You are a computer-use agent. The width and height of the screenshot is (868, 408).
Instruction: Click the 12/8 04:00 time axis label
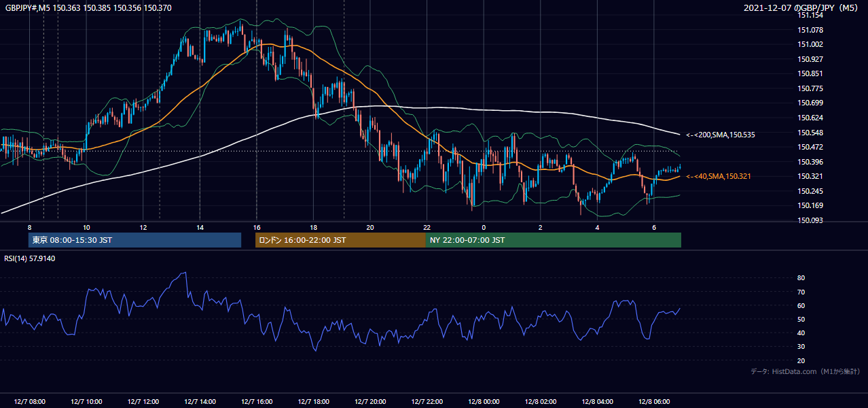click(x=597, y=402)
